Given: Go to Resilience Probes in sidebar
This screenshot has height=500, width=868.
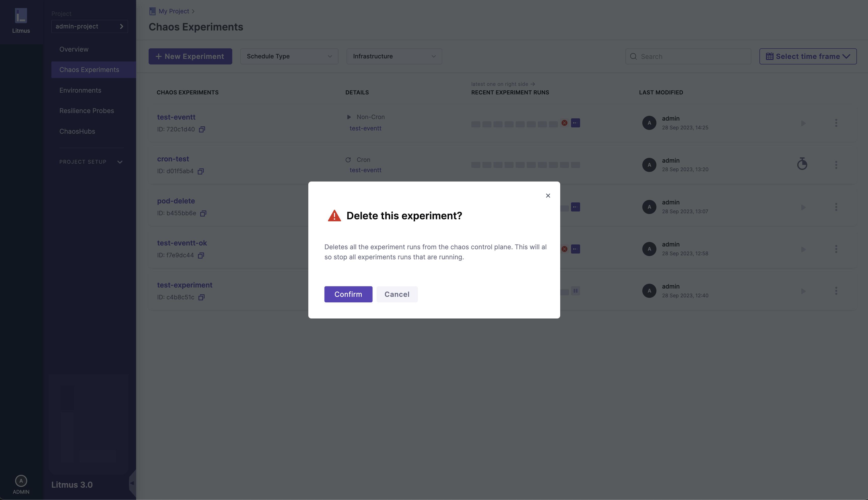Looking at the screenshot, I should coord(87,111).
